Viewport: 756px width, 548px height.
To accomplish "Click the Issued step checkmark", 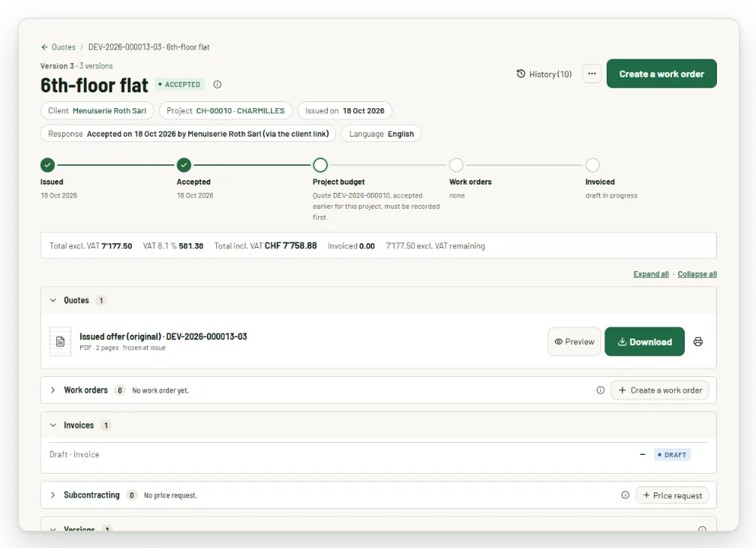I will coord(48,165).
